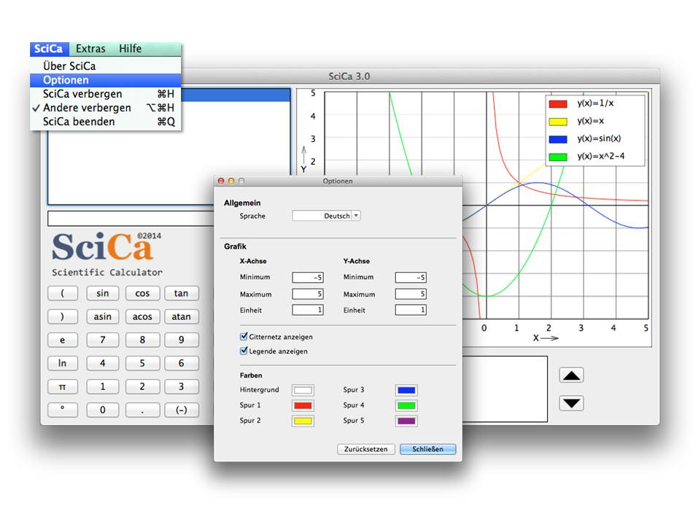Click the Schließen button
The width and height of the screenshot is (700, 525).
[428, 449]
